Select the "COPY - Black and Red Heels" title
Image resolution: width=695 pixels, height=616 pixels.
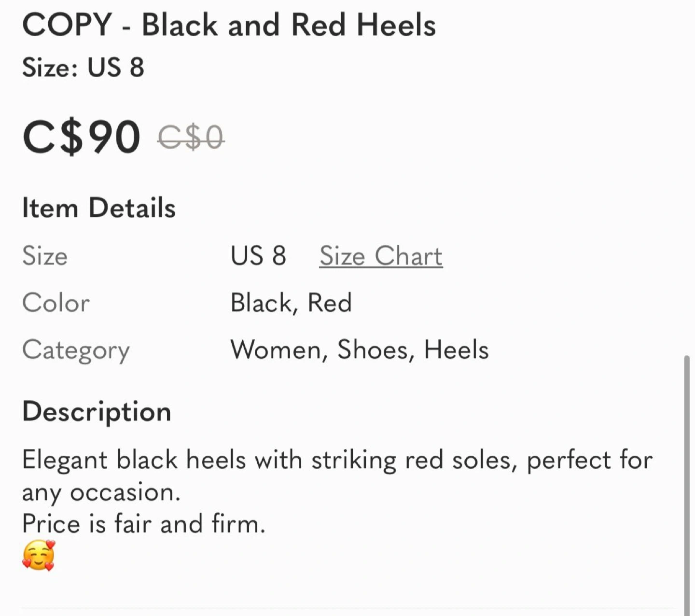229,25
